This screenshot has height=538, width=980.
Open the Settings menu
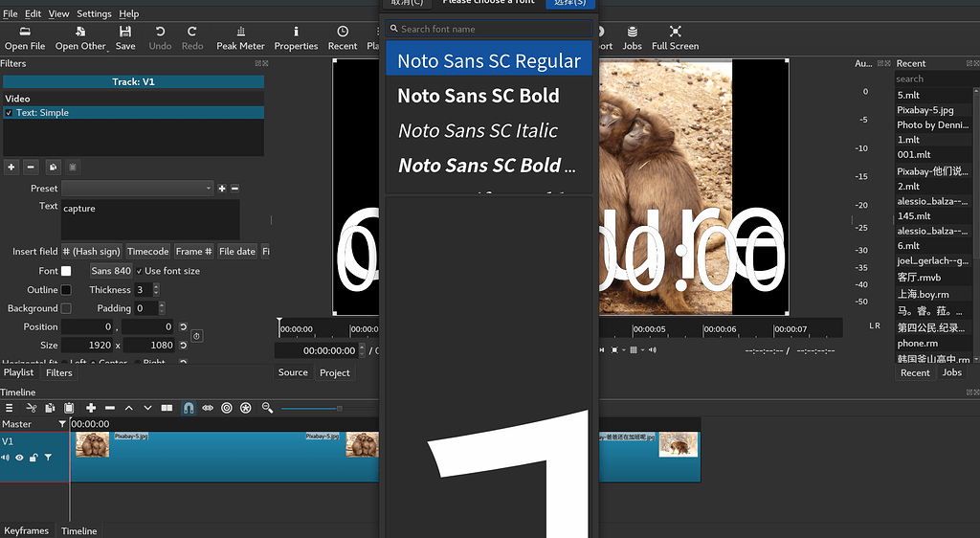(94, 13)
